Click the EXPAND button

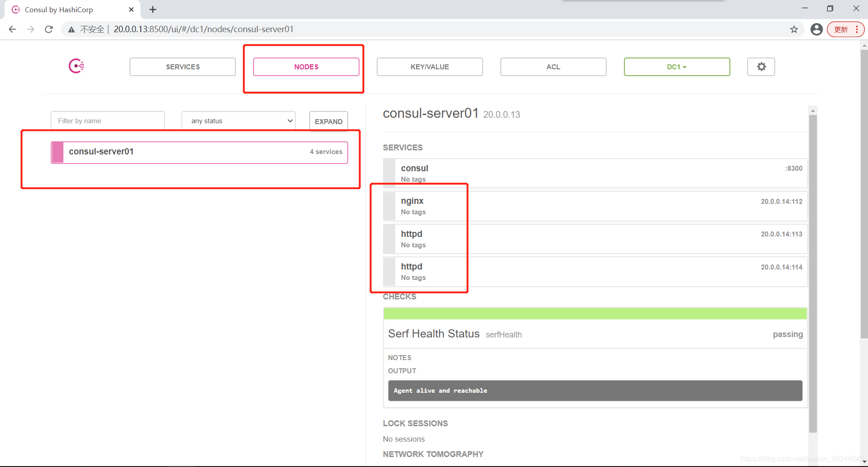(x=329, y=121)
